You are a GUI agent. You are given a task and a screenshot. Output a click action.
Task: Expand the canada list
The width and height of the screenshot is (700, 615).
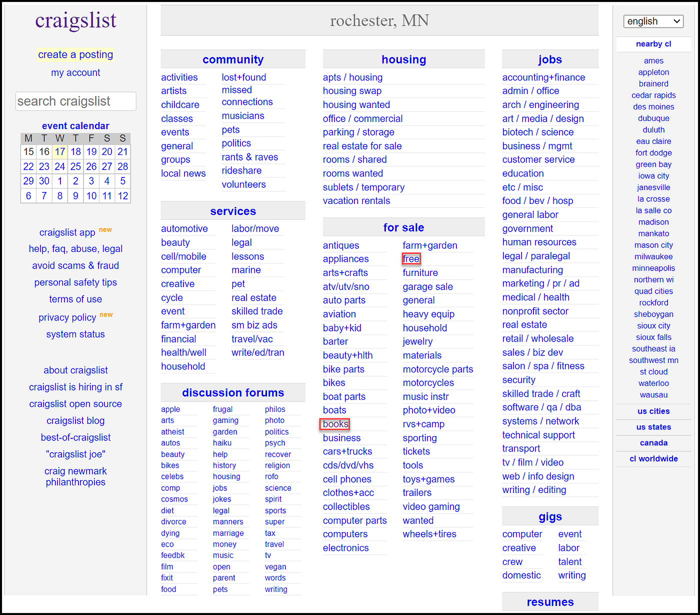(653, 443)
